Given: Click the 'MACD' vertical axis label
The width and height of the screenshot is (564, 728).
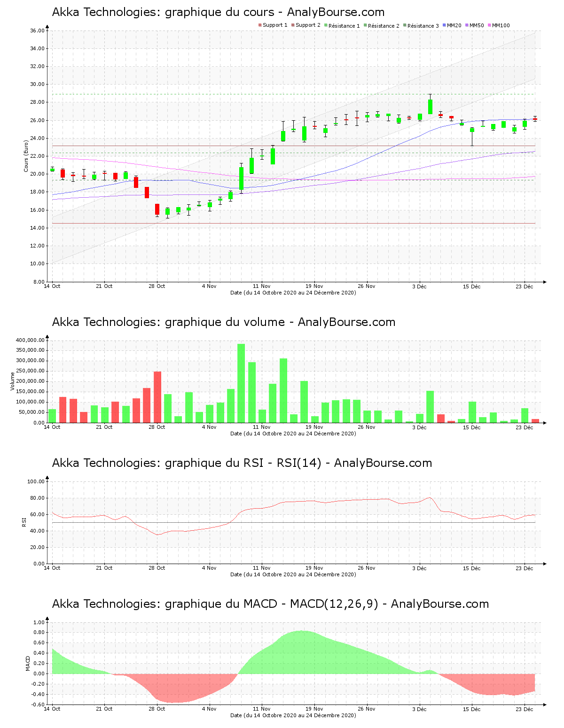Looking at the screenshot, I should [x=28, y=663].
